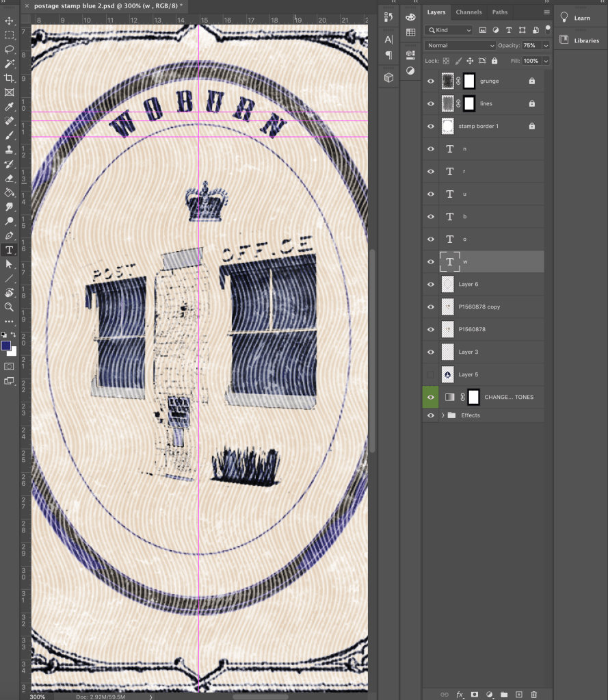Image resolution: width=608 pixels, height=700 pixels.
Task: Expand the Effects layer group
Action: click(442, 415)
